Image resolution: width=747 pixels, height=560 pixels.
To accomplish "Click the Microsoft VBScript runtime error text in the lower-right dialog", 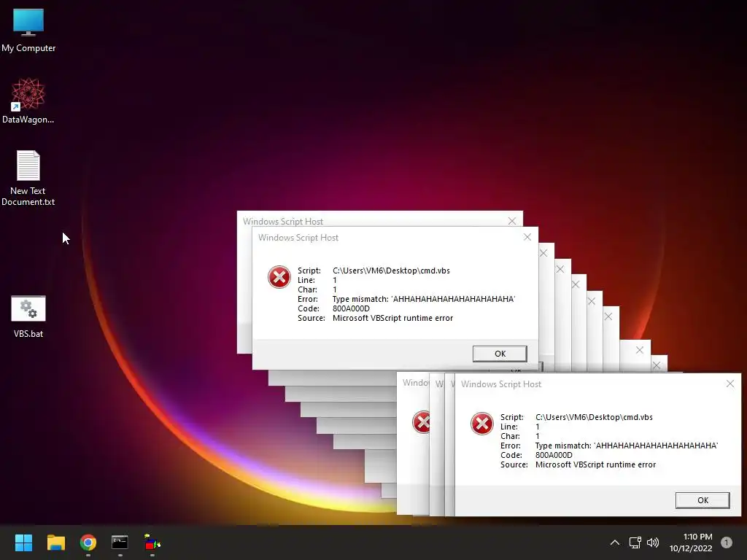I will (595, 464).
